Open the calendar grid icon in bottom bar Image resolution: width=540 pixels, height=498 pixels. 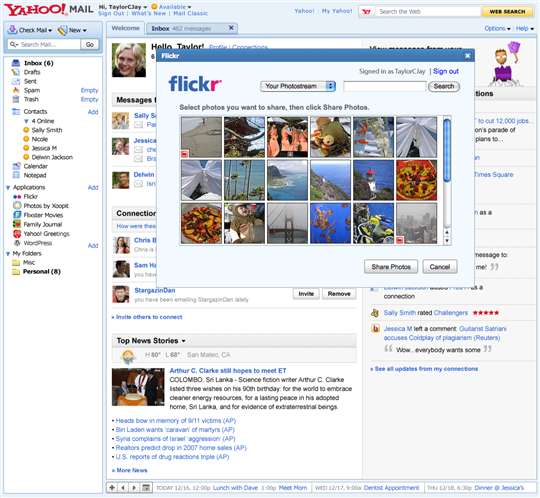146,487
